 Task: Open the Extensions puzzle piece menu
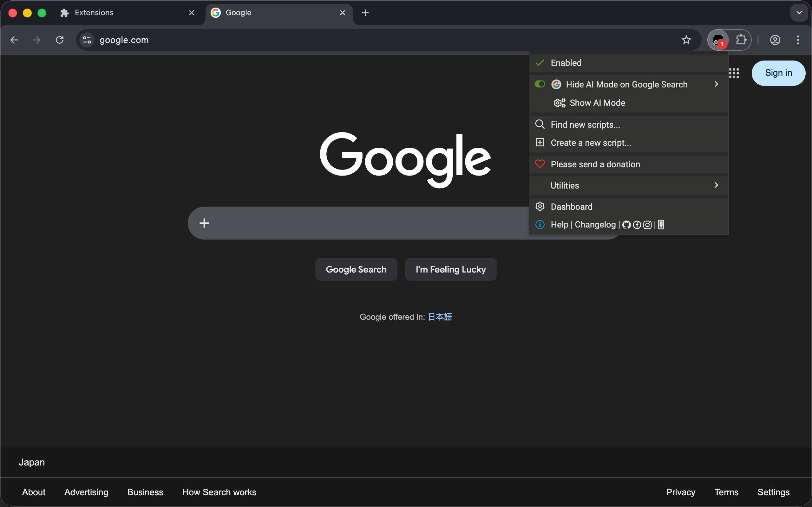[741, 40]
